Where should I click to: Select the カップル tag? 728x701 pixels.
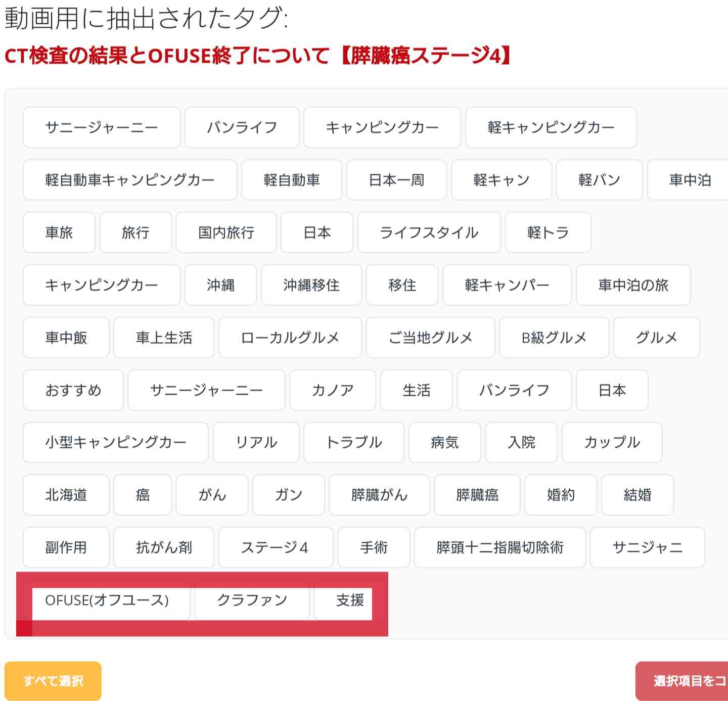click(x=612, y=443)
